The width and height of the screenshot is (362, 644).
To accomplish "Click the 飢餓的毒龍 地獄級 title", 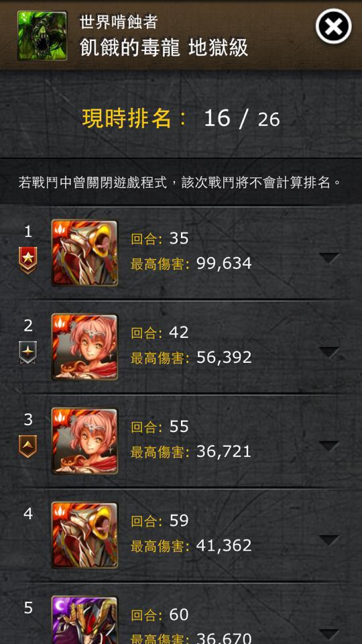I will click(x=164, y=48).
